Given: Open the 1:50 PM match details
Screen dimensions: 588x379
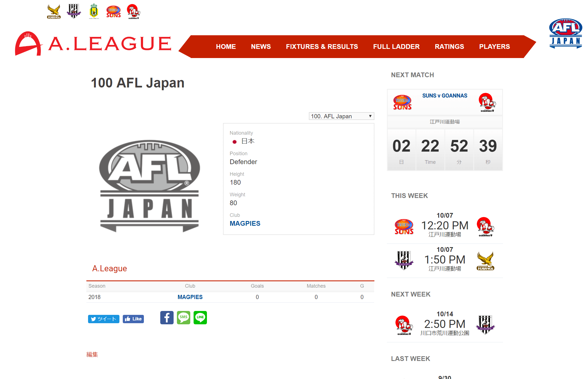Looking at the screenshot, I should (445, 260).
